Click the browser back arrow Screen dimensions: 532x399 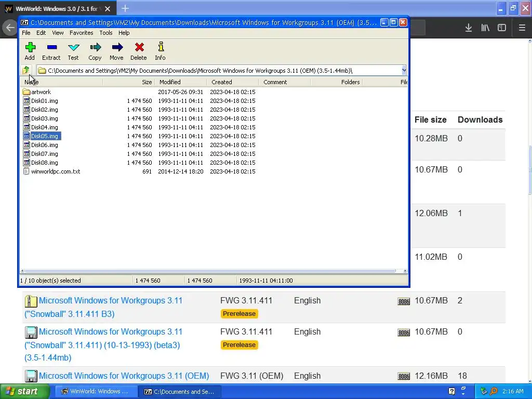pyautogui.click(x=10, y=28)
